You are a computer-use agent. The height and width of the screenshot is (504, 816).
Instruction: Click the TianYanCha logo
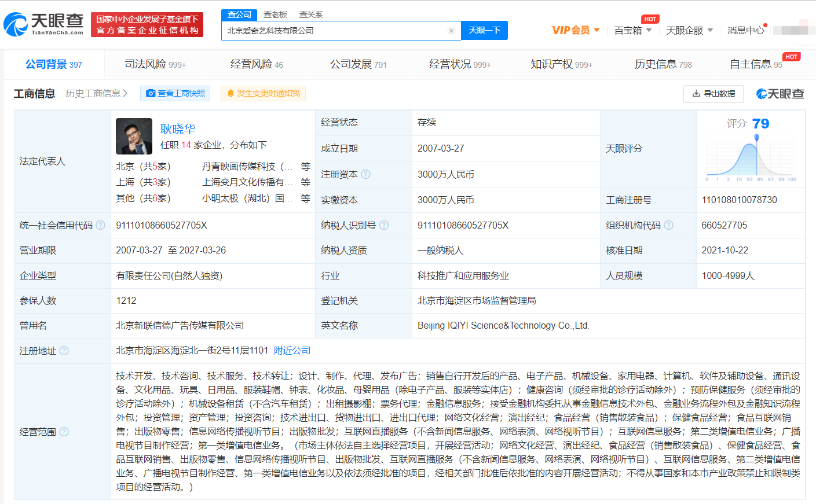point(43,24)
